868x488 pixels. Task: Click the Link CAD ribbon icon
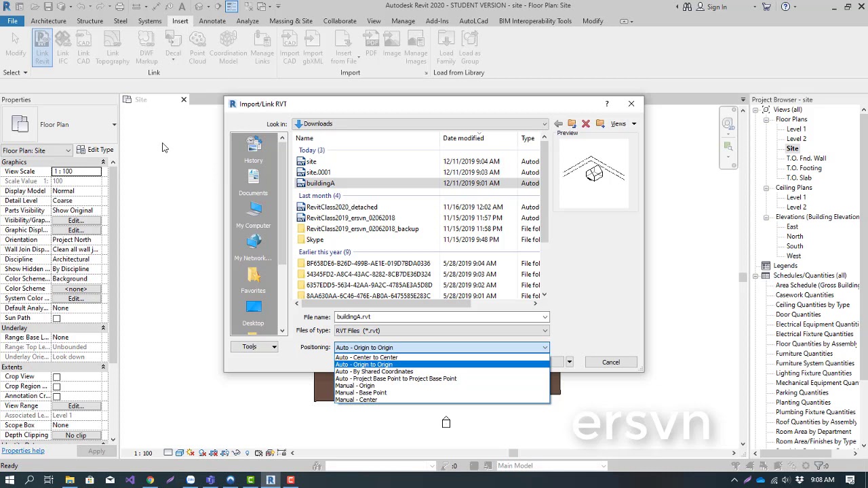(x=83, y=47)
